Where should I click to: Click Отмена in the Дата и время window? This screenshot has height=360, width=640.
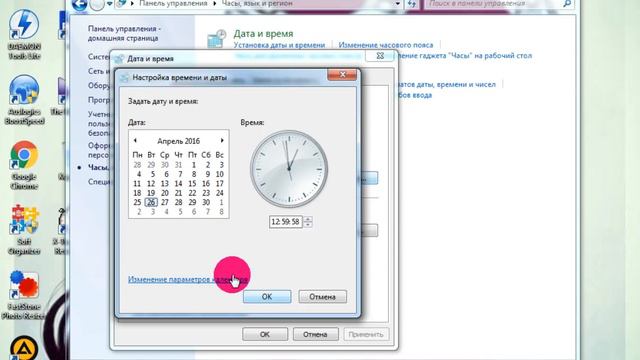point(315,334)
